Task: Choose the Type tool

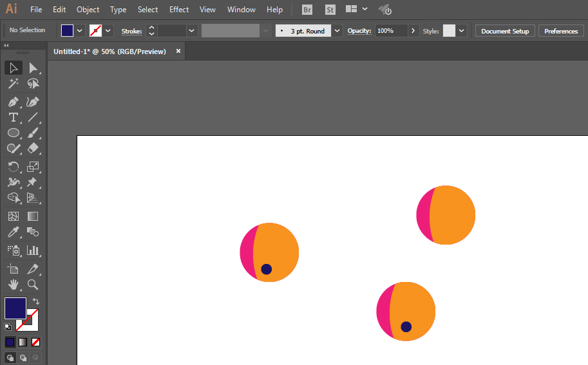Action: [x=14, y=118]
